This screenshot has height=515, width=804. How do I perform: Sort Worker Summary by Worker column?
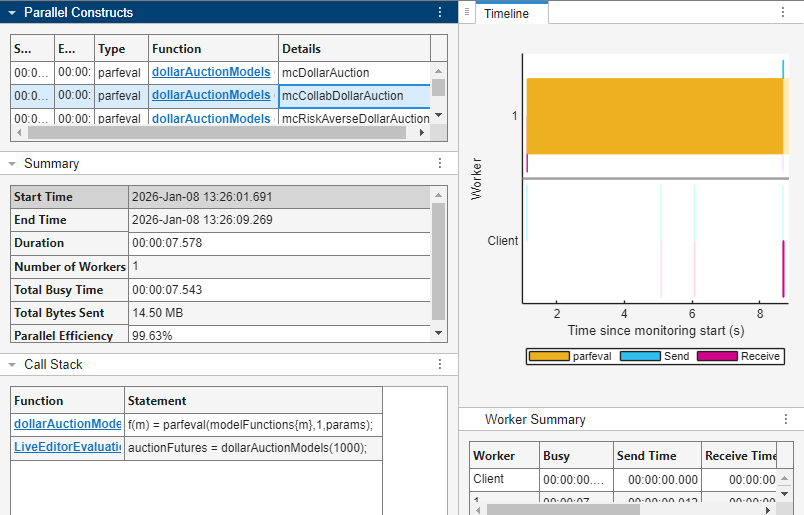(x=505, y=455)
